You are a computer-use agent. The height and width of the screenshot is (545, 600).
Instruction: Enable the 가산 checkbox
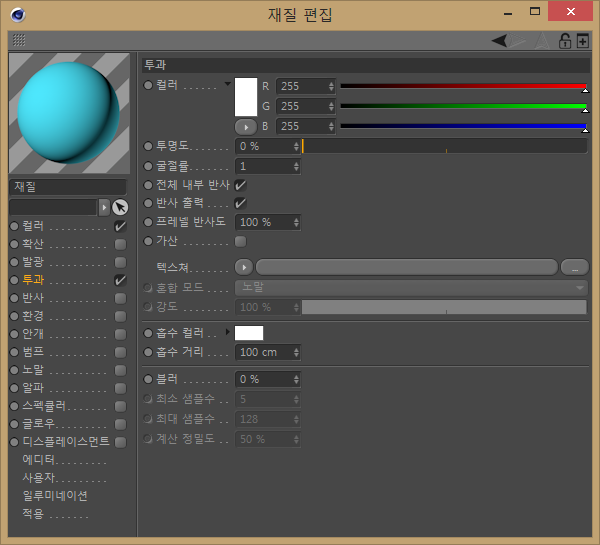point(240,241)
